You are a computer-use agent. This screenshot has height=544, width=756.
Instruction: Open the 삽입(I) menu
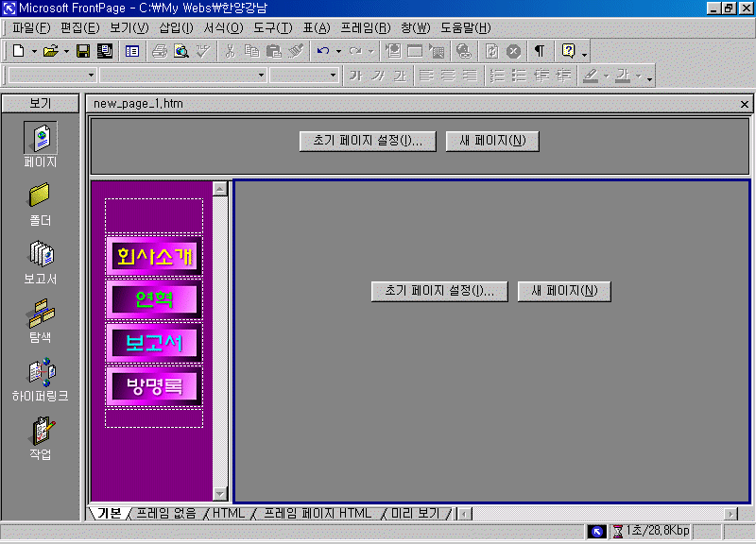[x=176, y=28]
